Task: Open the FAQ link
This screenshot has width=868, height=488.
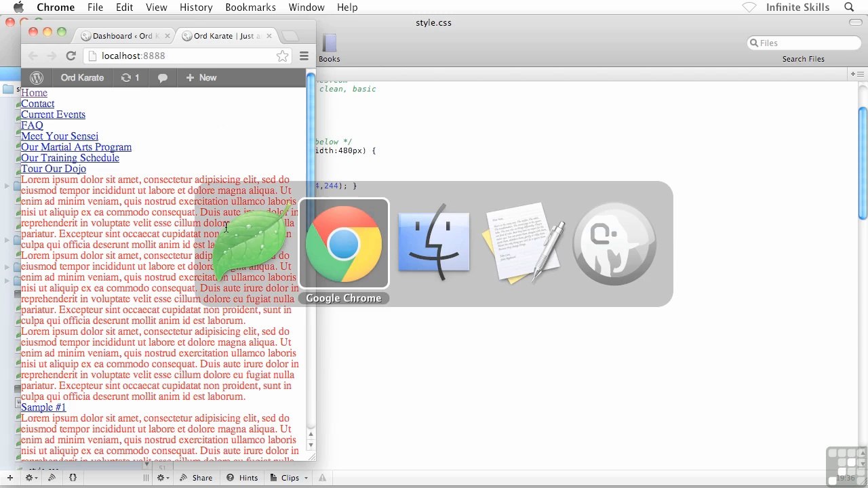Action: tap(32, 125)
